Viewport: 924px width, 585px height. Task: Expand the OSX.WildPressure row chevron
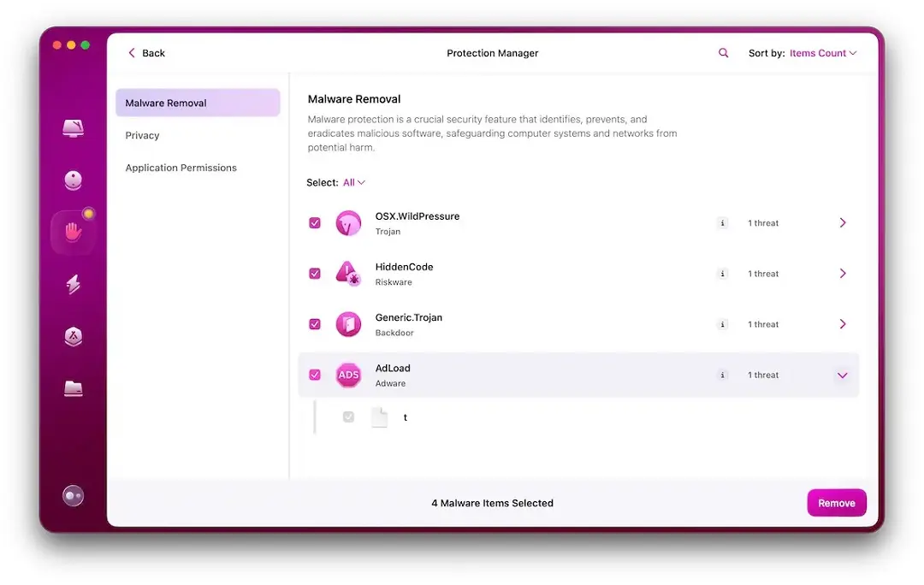pos(843,223)
